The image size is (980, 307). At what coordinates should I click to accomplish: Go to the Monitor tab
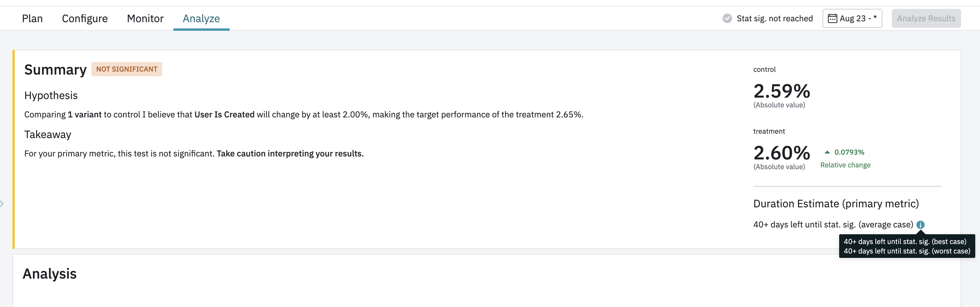pos(145,19)
